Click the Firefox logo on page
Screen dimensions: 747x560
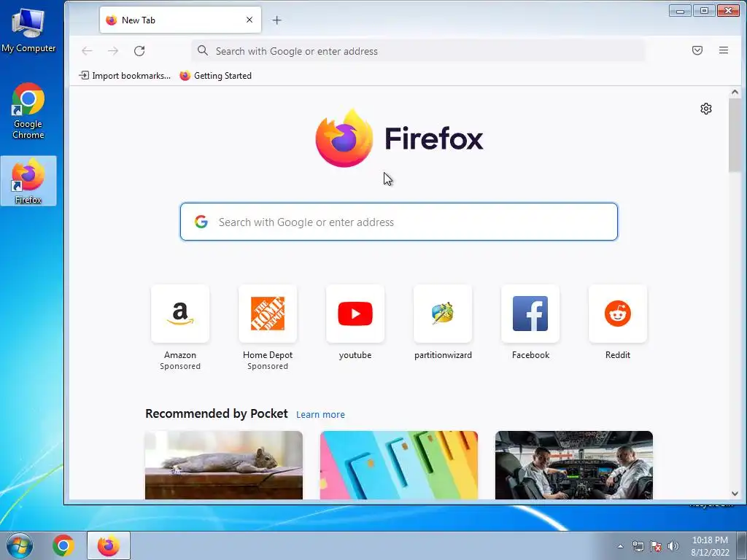[399, 138]
